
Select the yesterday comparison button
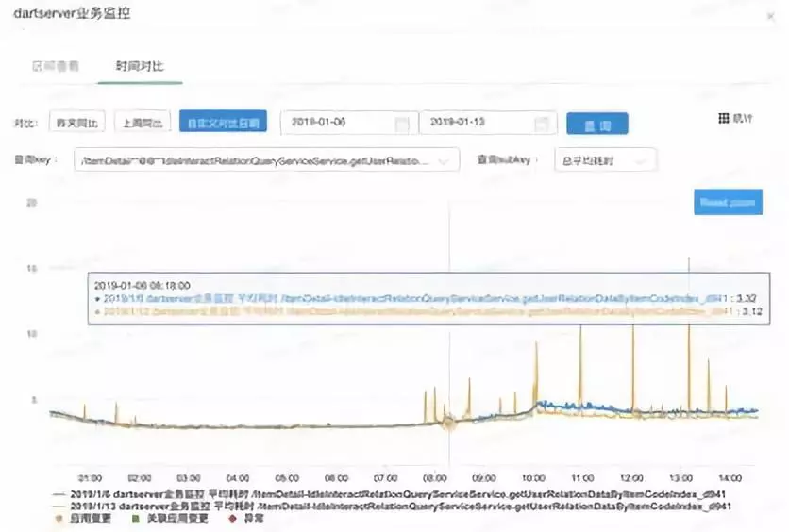[x=77, y=123]
